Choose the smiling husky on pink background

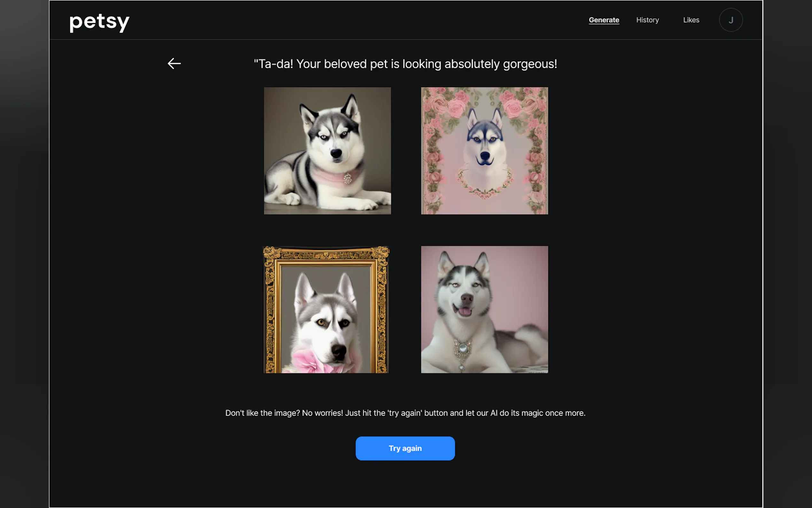click(484, 309)
